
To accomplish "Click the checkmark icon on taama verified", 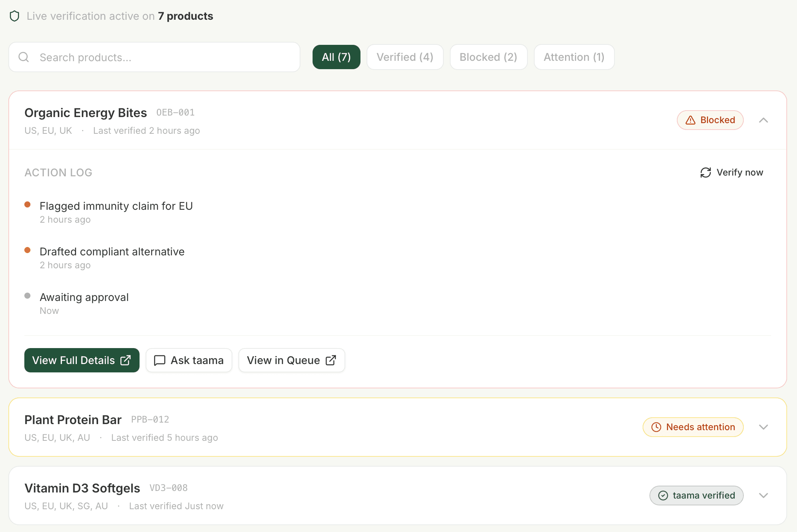I will (663, 496).
